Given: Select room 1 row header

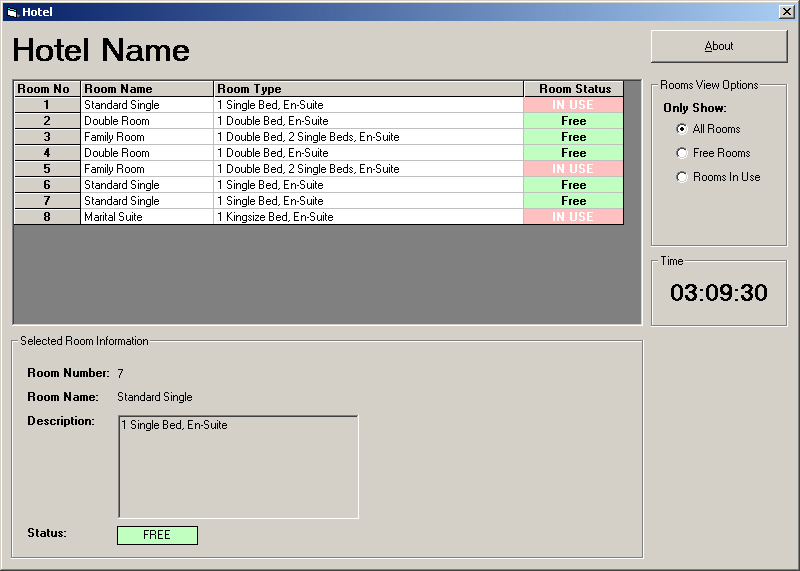Looking at the screenshot, I should coord(46,105).
